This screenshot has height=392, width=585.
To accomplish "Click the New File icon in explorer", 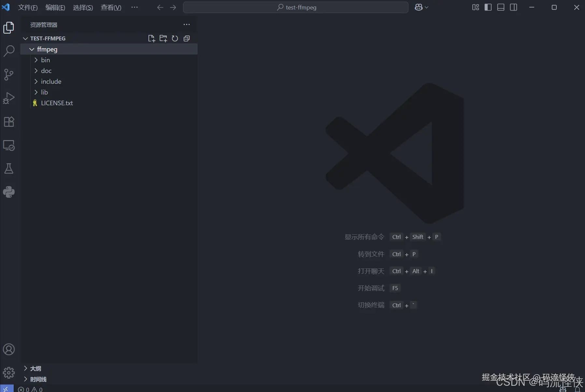I will point(151,38).
